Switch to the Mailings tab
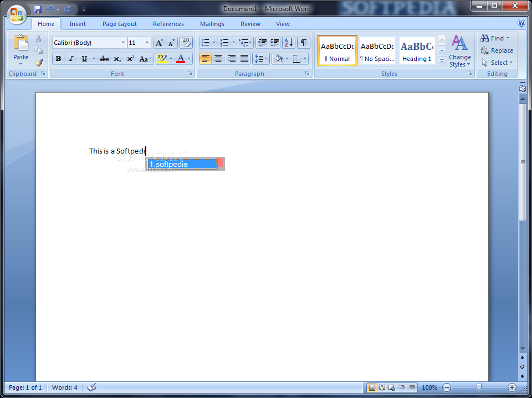This screenshot has height=398, width=532. pos(212,24)
